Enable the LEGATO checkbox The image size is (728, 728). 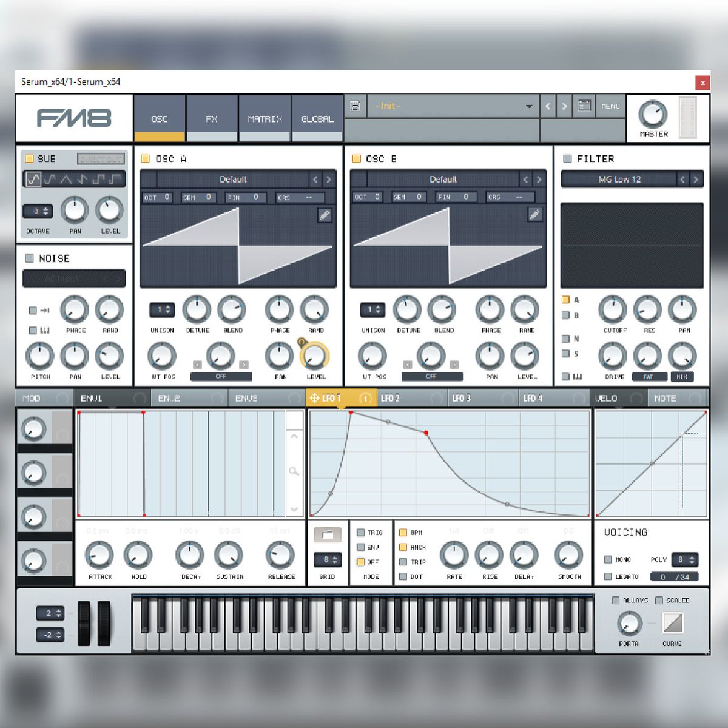click(x=608, y=576)
